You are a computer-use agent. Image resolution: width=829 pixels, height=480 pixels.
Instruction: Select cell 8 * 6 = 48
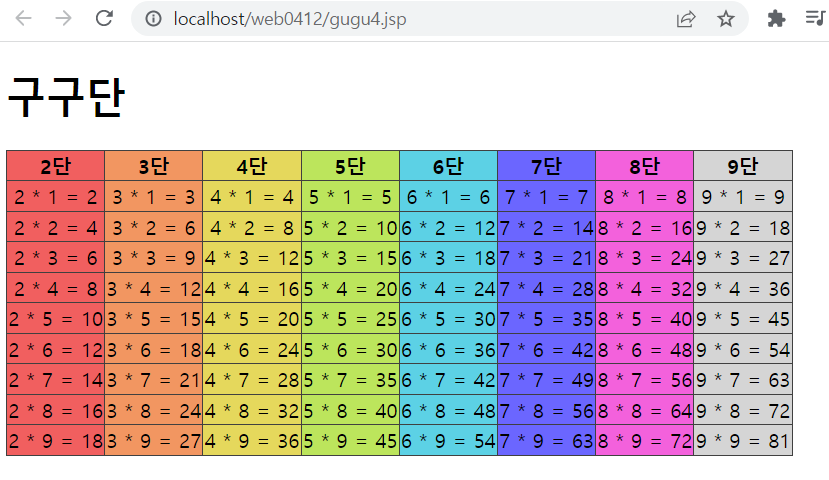644,349
